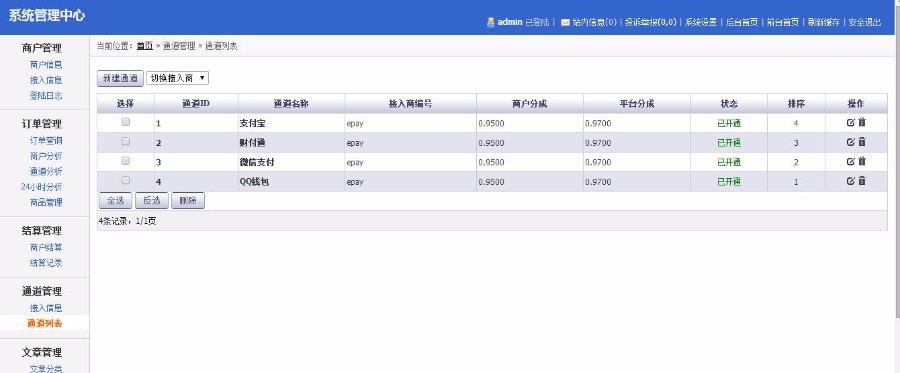
Task: Click trash icon on 微信支付 row
Action: coord(862,161)
